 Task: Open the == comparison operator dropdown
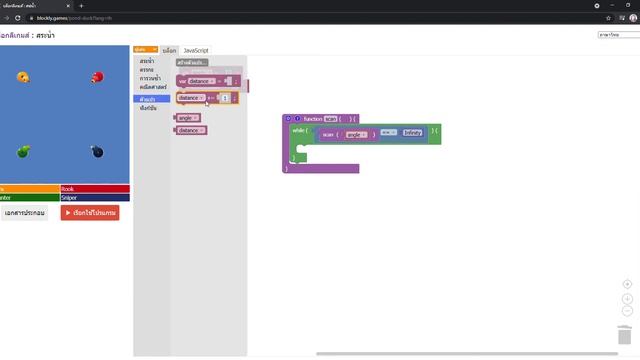389,132
